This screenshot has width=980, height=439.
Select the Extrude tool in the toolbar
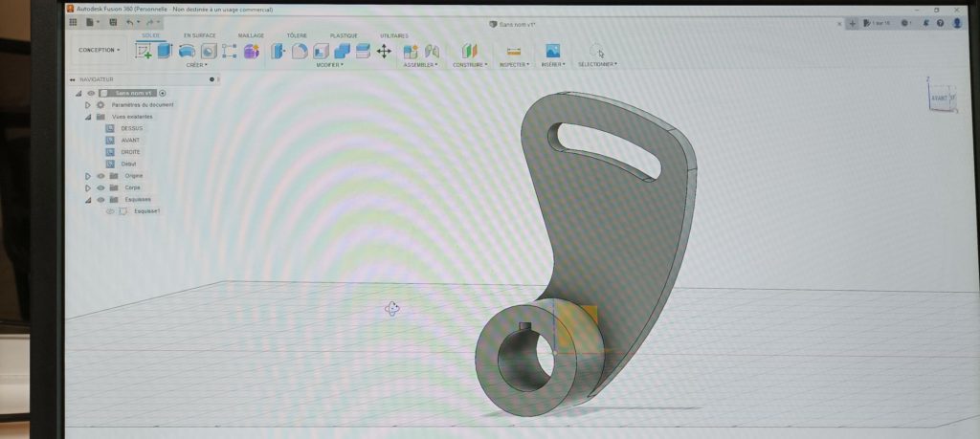(x=165, y=51)
